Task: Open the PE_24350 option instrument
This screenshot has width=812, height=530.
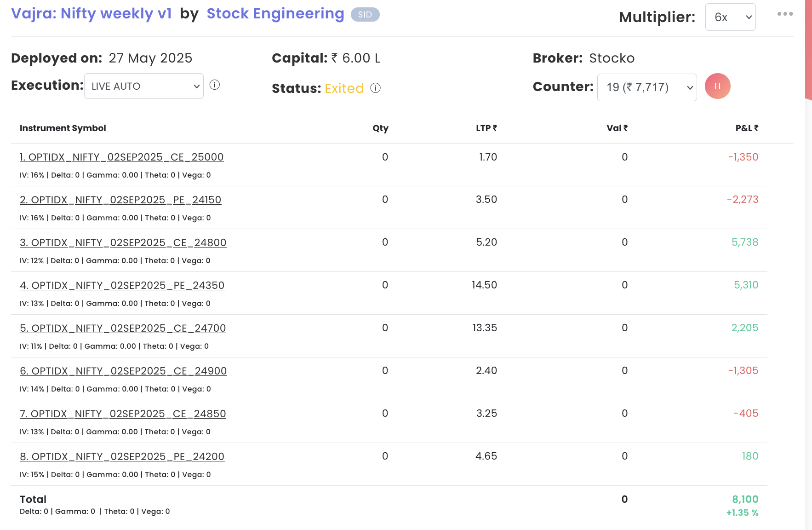Action: pos(122,286)
